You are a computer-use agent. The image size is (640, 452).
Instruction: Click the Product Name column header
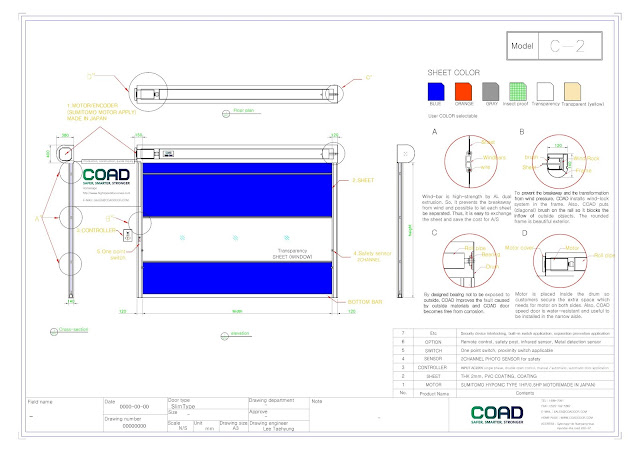click(x=434, y=394)
